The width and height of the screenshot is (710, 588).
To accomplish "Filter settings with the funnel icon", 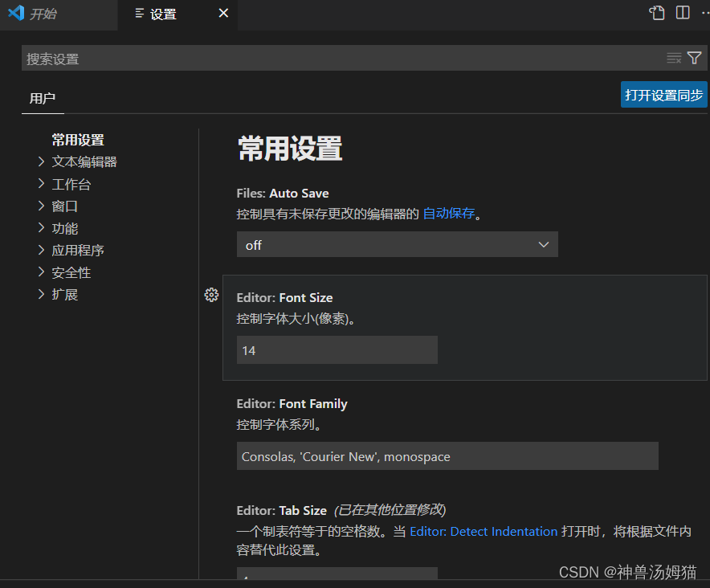I will tap(696, 57).
